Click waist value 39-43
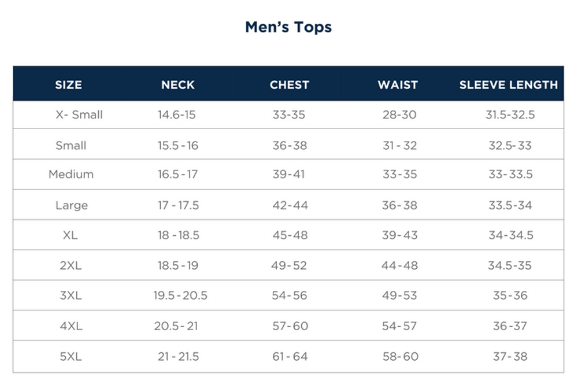This screenshot has width=578, height=392. pyautogui.click(x=399, y=235)
